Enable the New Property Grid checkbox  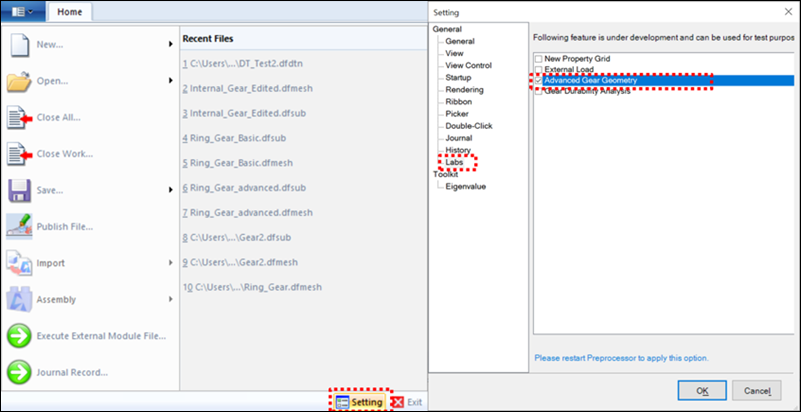click(538, 59)
